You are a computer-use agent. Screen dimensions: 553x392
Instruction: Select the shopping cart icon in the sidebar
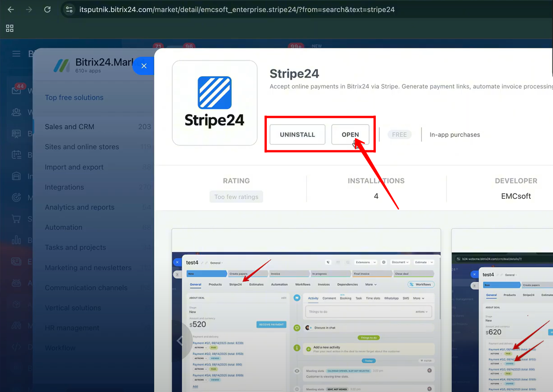[x=16, y=219]
